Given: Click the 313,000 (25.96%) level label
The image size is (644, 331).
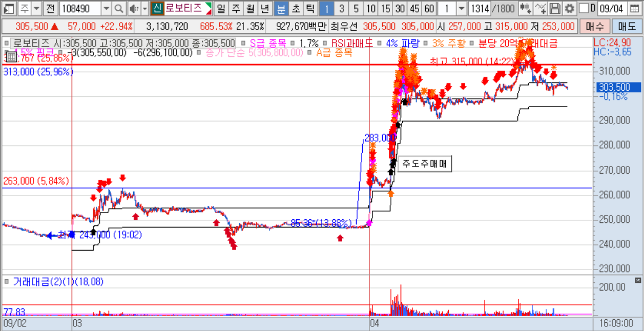Looking at the screenshot, I should (38, 72).
